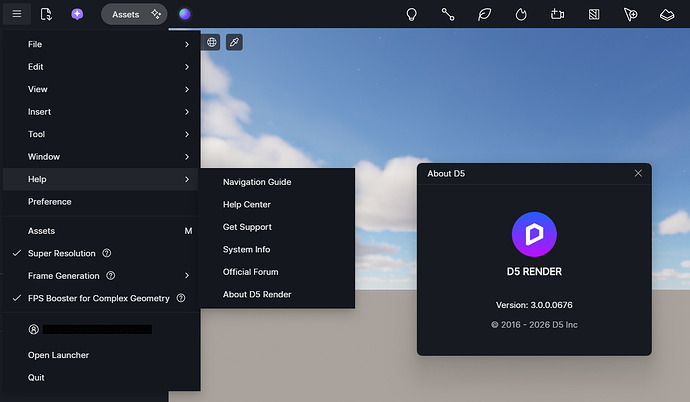Click the help icon beside Super Resolution
This screenshot has width=690, height=402.
(x=107, y=253)
